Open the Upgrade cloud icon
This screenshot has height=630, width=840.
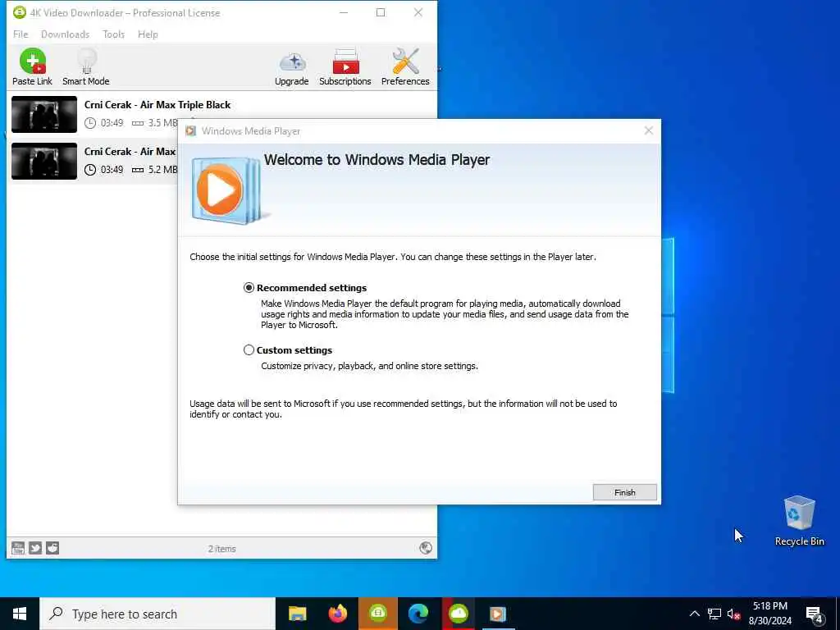(293, 62)
